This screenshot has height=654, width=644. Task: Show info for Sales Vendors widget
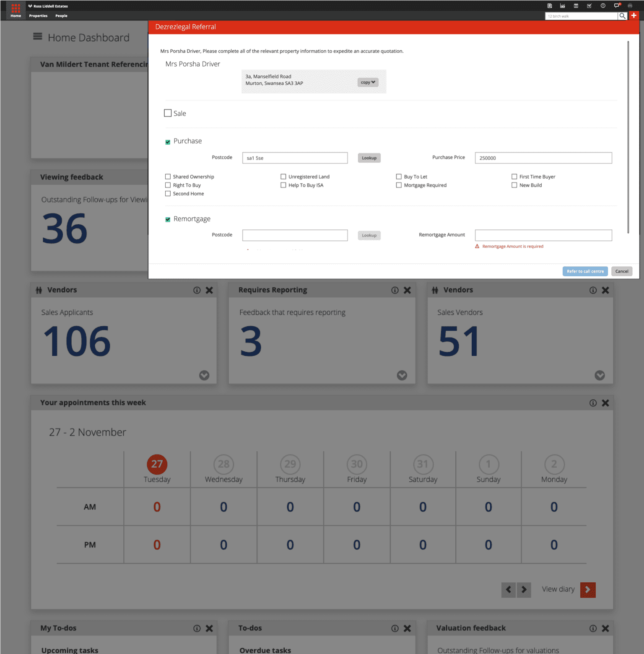(593, 290)
